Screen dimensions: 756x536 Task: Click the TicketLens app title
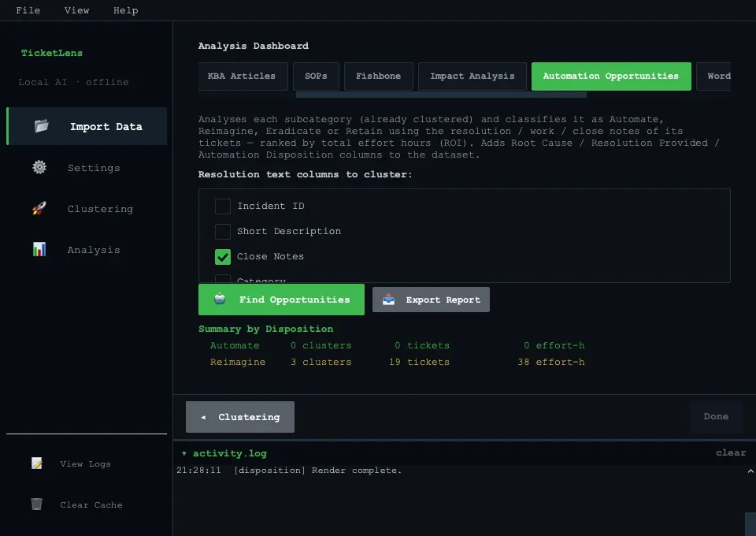point(52,53)
